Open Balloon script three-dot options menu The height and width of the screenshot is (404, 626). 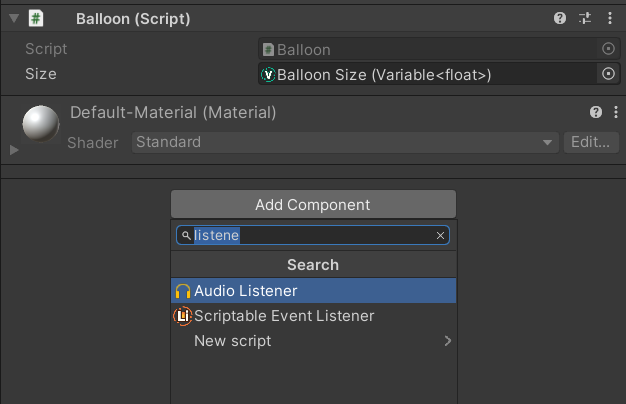pyautogui.click(x=609, y=18)
